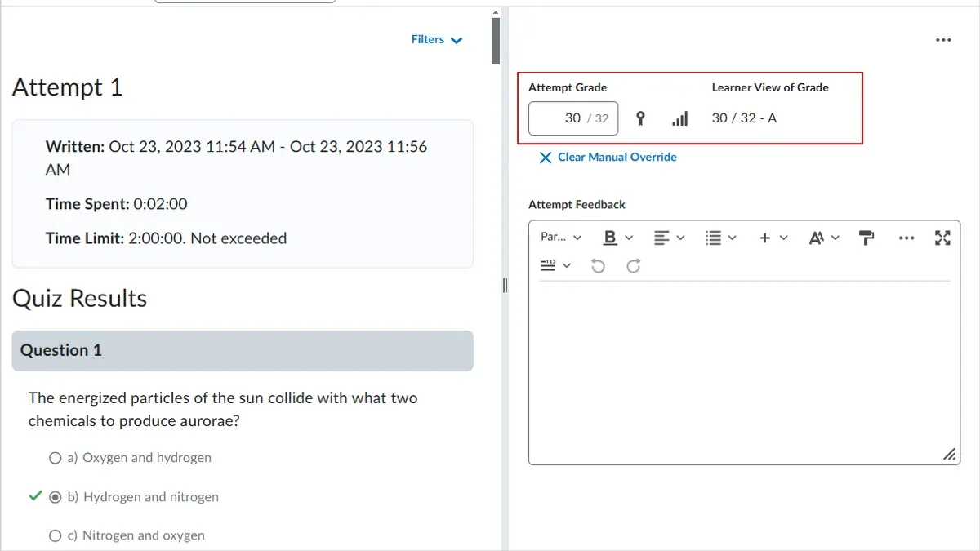Click Clear Manual Override link
980x551 pixels.
(x=617, y=157)
